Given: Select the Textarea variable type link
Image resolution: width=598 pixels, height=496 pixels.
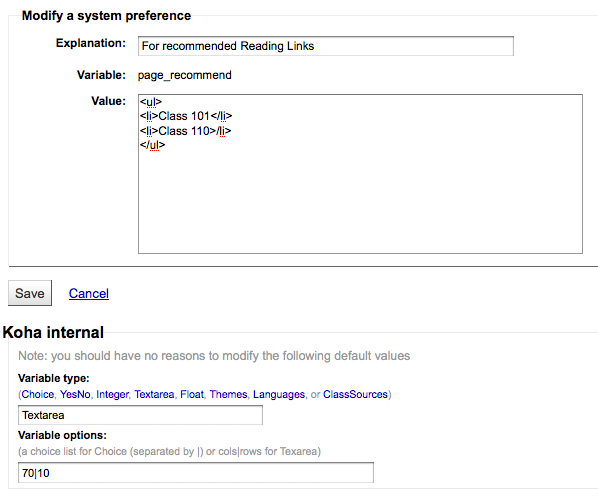Looking at the screenshot, I should (x=154, y=394).
